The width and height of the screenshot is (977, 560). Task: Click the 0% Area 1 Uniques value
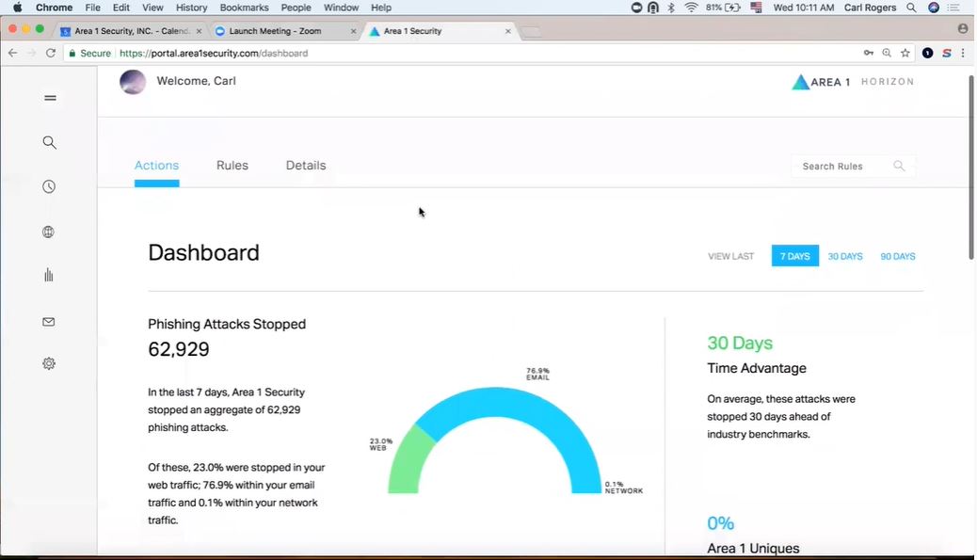720,523
